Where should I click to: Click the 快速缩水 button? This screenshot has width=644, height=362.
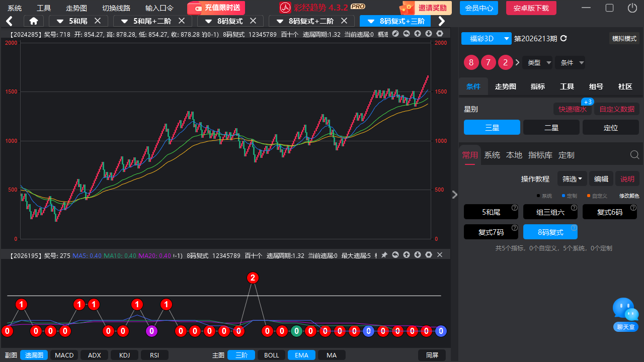(573, 109)
